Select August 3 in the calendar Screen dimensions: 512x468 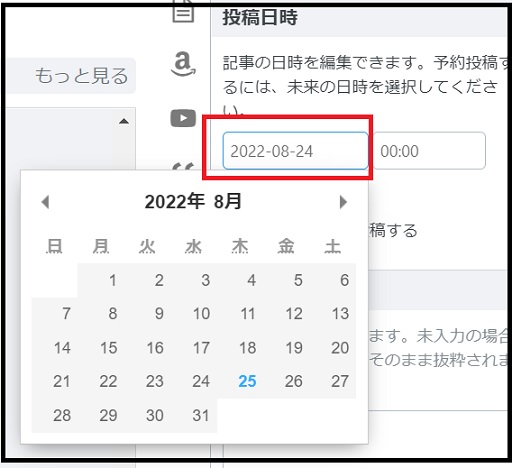[194, 280]
